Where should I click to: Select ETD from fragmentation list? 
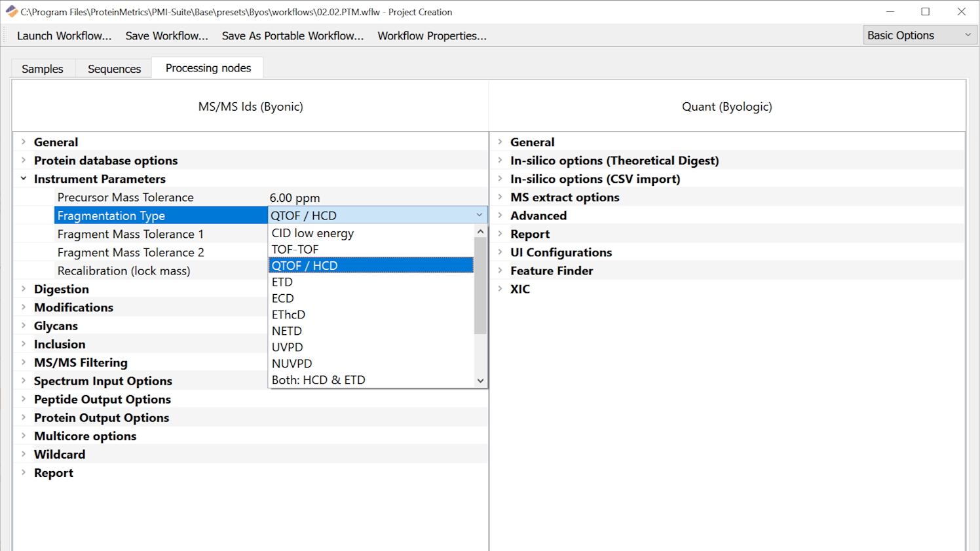click(x=282, y=282)
